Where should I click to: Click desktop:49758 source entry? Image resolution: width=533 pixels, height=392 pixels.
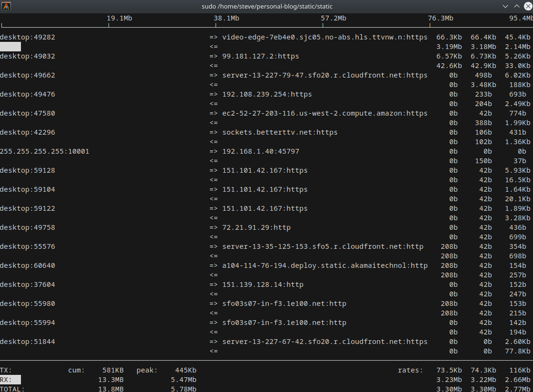point(28,227)
